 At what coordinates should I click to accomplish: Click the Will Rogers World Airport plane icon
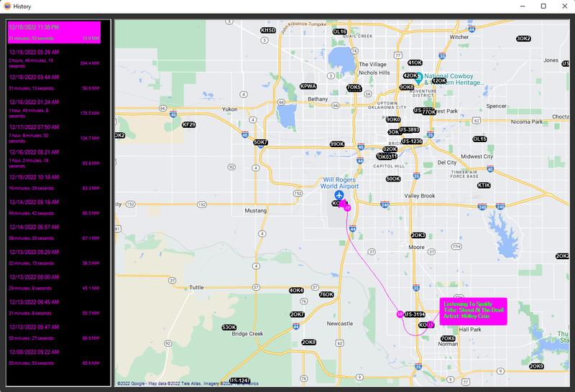pos(339,195)
